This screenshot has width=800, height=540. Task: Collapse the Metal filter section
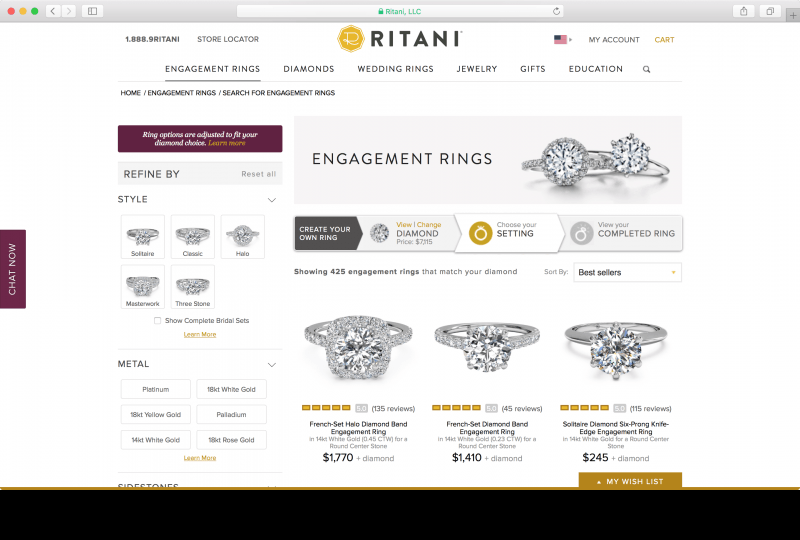(x=272, y=365)
